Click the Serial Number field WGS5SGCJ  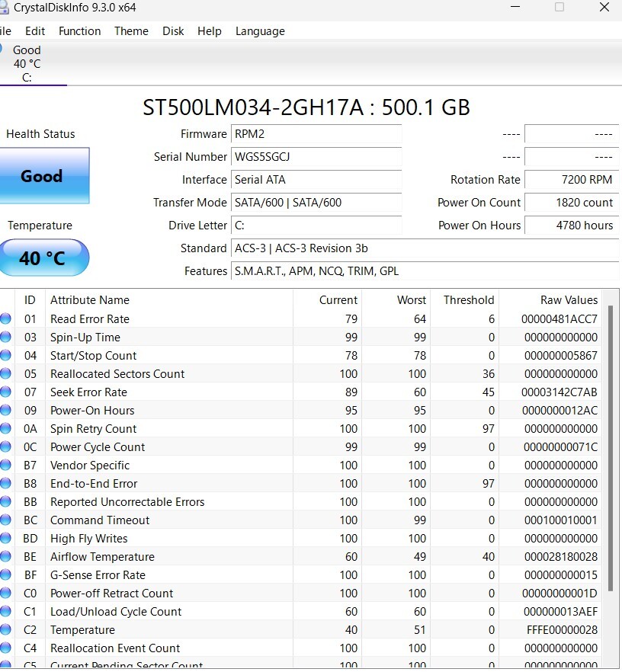coord(316,157)
